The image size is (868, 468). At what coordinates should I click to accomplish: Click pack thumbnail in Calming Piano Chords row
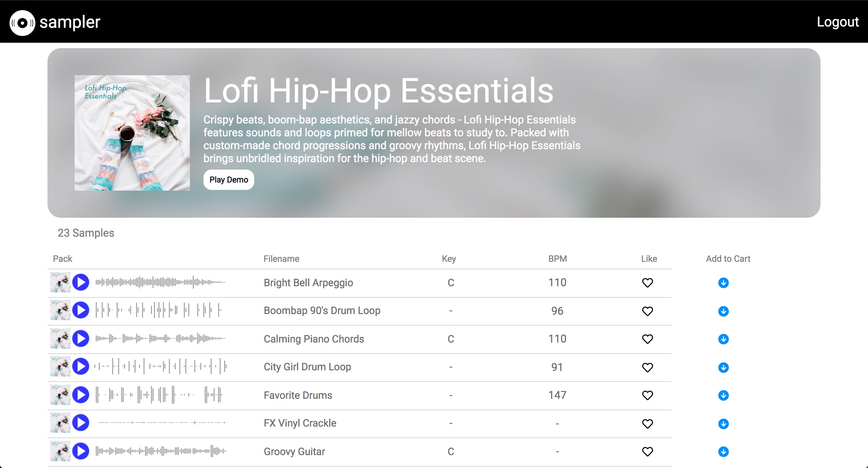click(x=60, y=338)
